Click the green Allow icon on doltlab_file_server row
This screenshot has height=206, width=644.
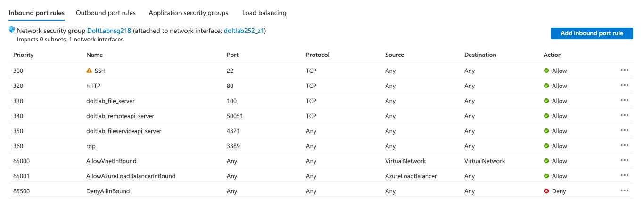click(x=546, y=101)
